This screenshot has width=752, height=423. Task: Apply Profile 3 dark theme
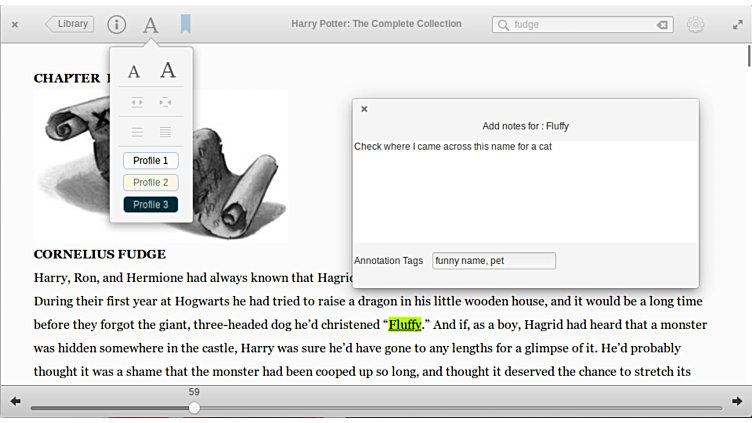pyautogui.click(x=151, y=205)
